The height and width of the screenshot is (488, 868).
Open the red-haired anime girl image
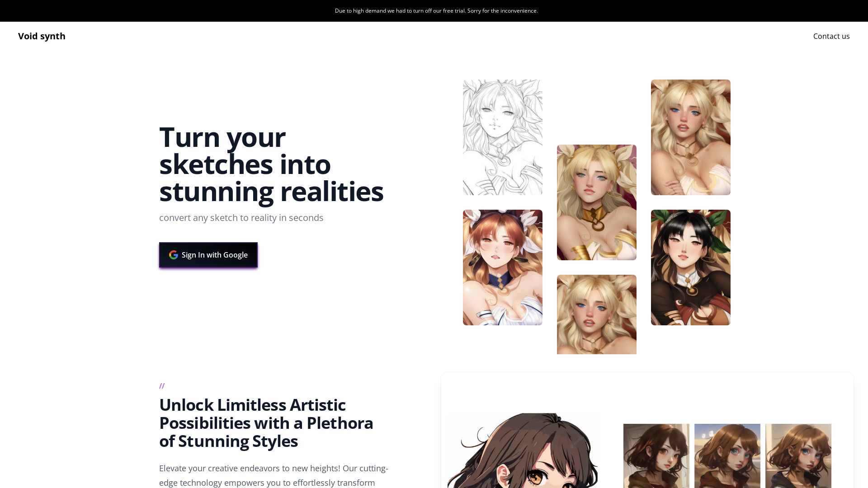(502, 267)
